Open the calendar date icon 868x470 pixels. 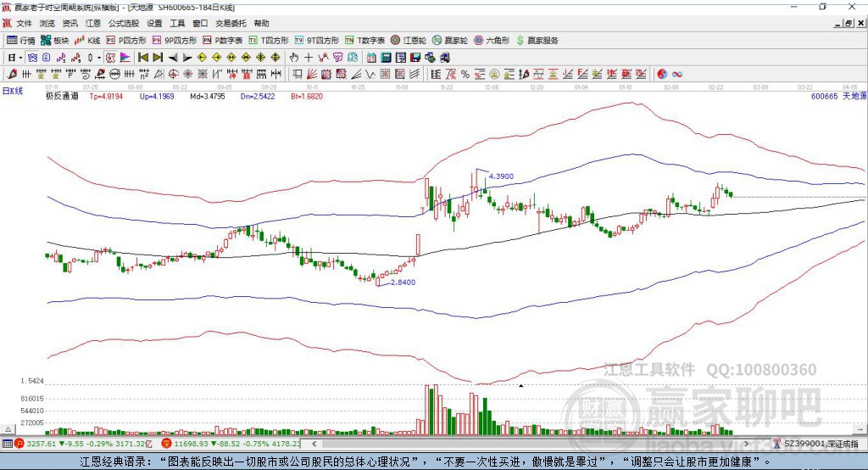point(371,58)
